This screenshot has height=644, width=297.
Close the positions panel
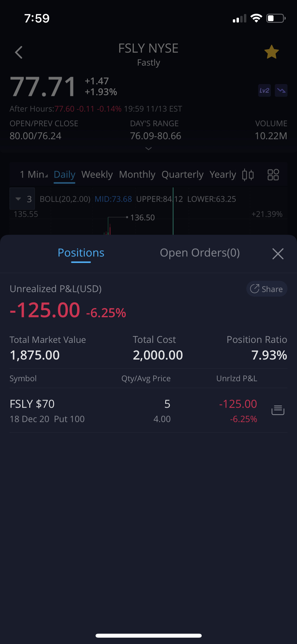click(x=278, y=254)
